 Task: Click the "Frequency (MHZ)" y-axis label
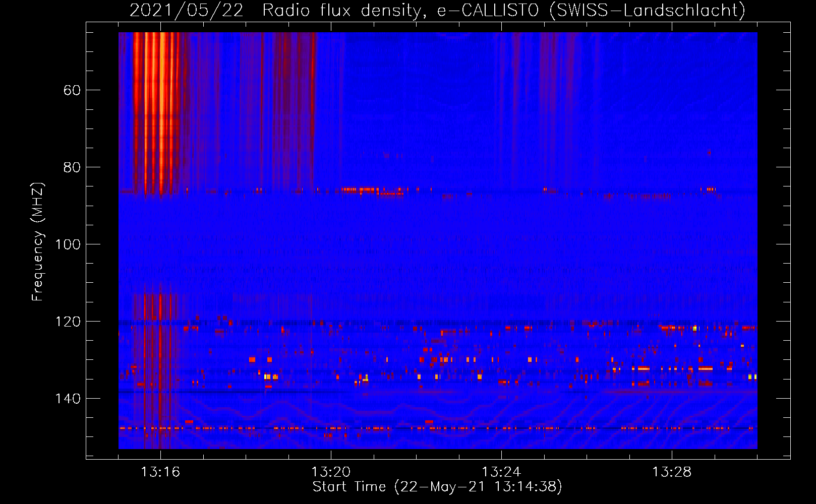[38, 241]
